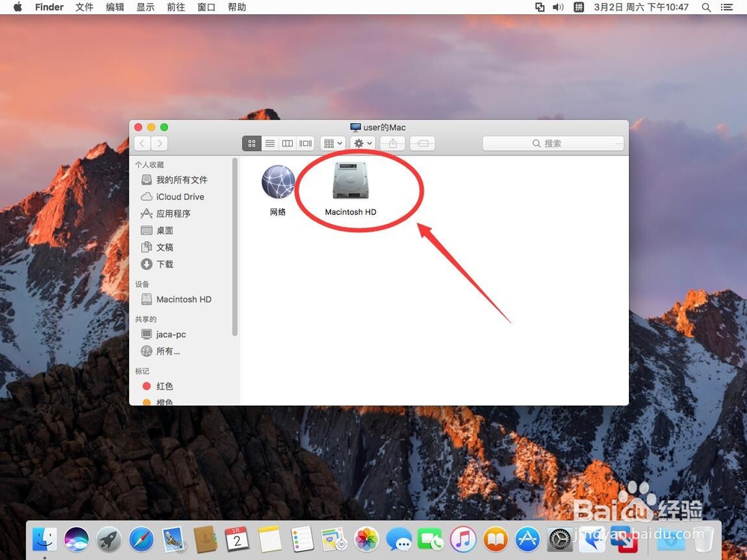Switch to list view in toolbar

pos(270,143)
